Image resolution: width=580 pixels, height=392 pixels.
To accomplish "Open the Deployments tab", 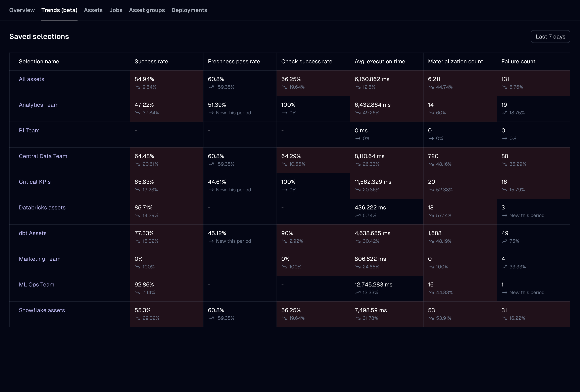I will (x=189, y=10).
